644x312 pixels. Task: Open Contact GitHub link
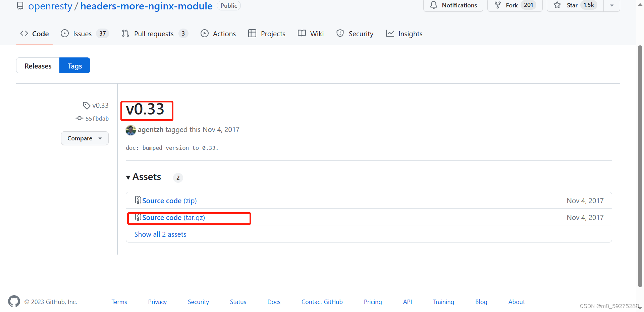pos(322,302)
